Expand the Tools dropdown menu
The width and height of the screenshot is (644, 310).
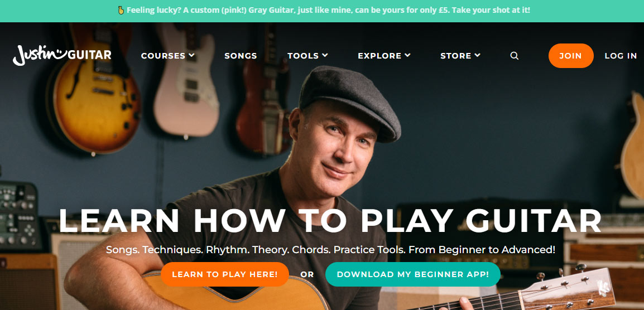point(307,56)
